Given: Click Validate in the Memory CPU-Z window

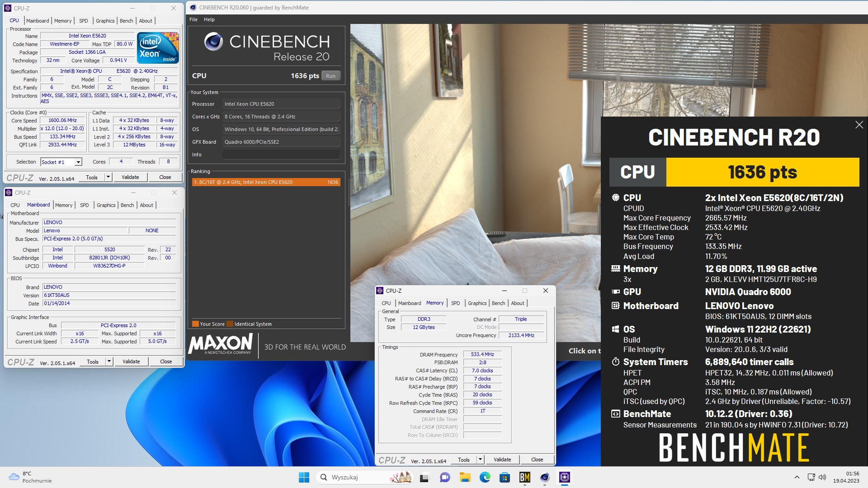Looking at the screenshot, I should (x=502, y=460).
